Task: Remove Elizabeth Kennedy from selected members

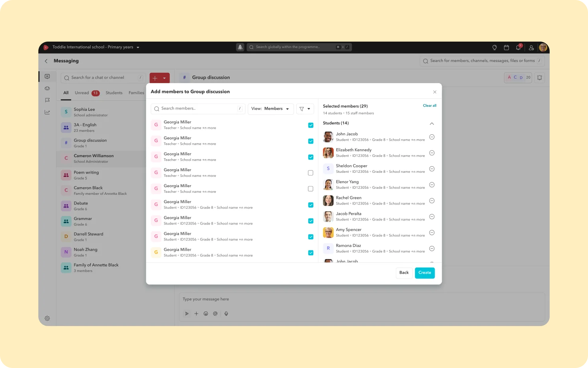Action: tap(432, 153)
